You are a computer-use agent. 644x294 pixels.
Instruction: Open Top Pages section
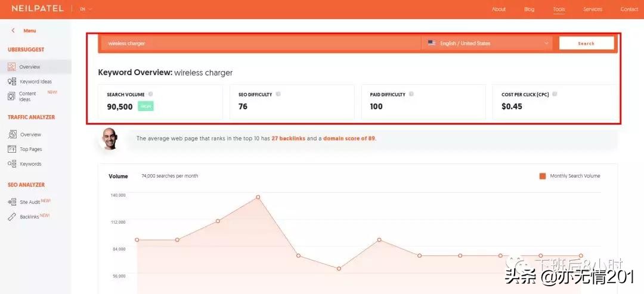pos(31,150)
